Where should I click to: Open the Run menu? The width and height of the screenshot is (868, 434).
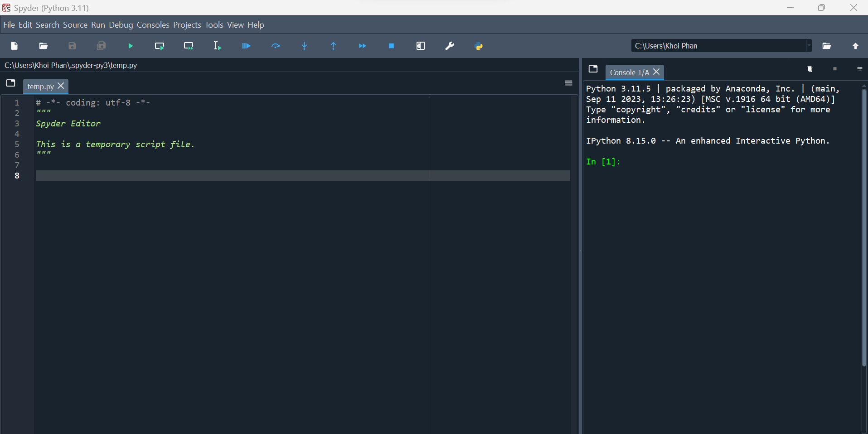coord(98,25)
